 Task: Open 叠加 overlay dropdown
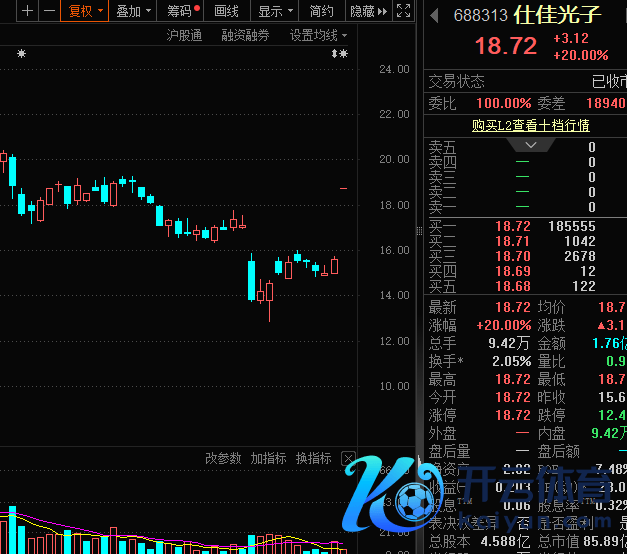coord(133,11)
